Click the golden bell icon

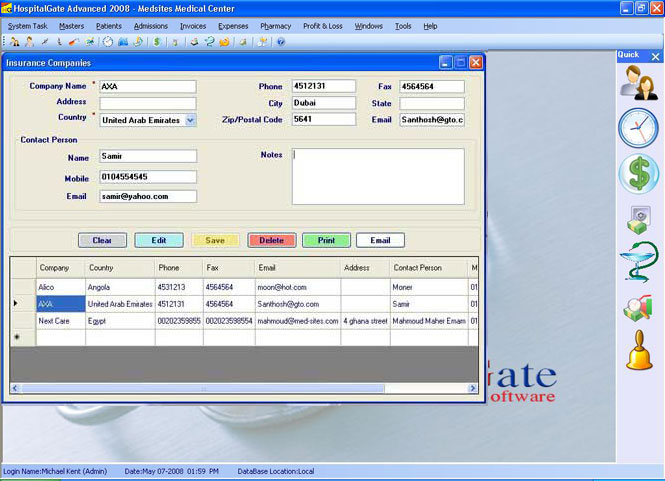[638, 351]
